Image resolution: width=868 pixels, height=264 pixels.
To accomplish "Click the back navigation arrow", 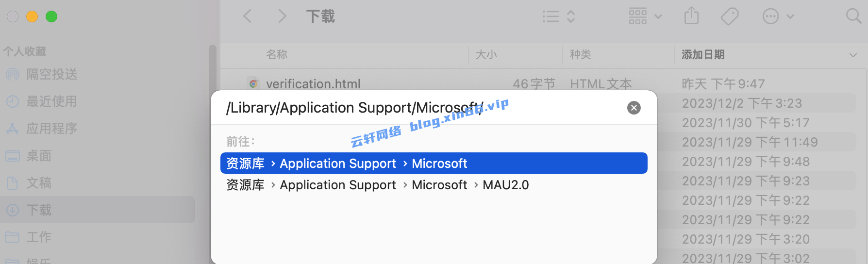I will (x=248, y=16).
